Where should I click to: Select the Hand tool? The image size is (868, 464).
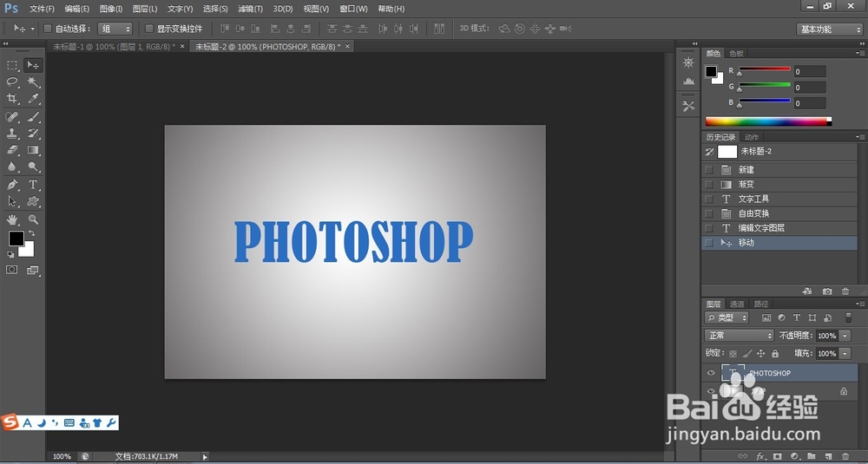click(x=11, y=219)
